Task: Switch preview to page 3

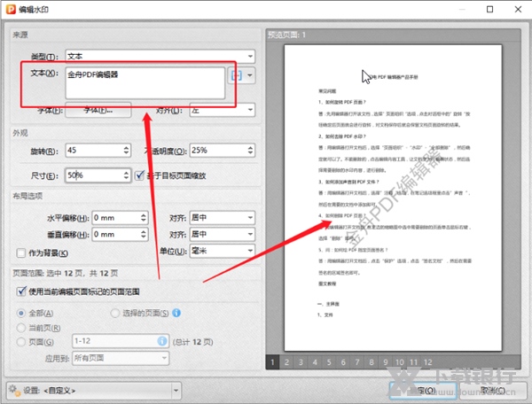Action: [301, 362]
